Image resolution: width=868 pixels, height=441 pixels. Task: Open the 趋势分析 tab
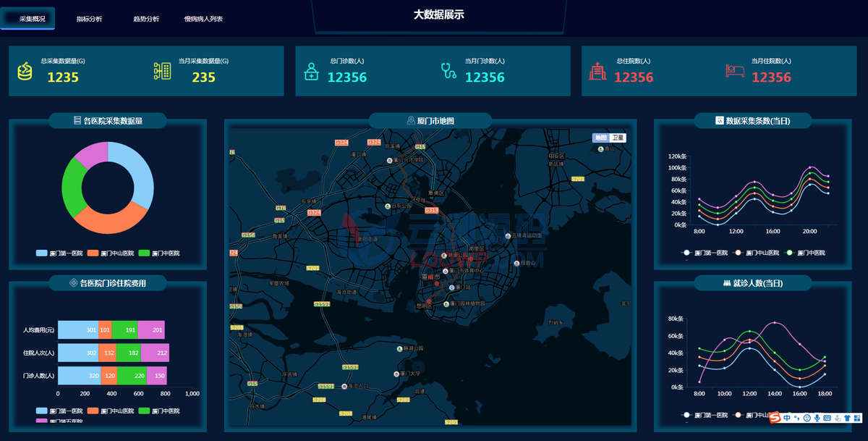click(x=146, y=19)
